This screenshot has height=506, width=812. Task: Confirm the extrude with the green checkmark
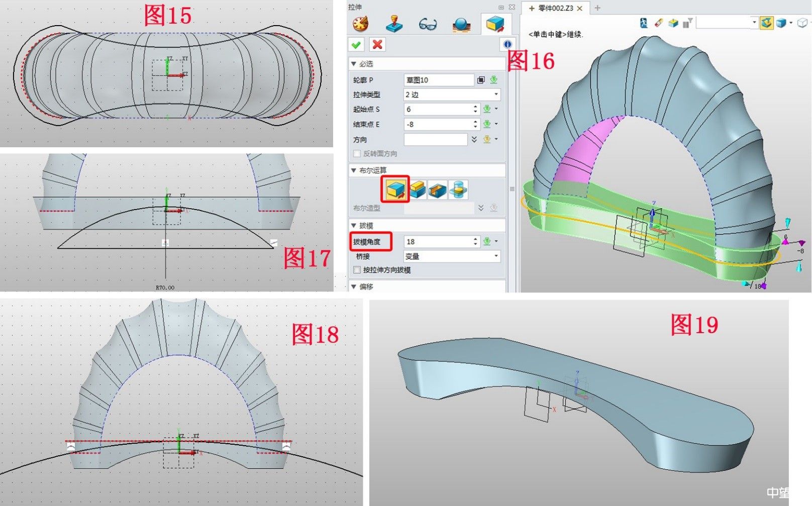click(x=356, y=45)
